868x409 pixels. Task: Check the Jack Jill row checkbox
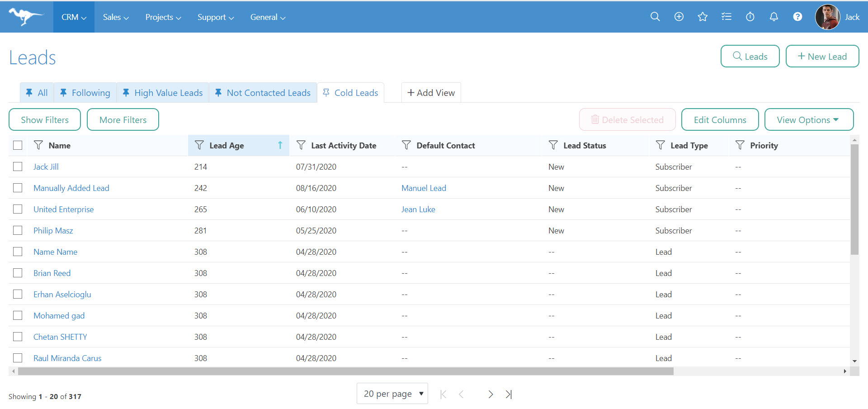[x=18, y=166]
